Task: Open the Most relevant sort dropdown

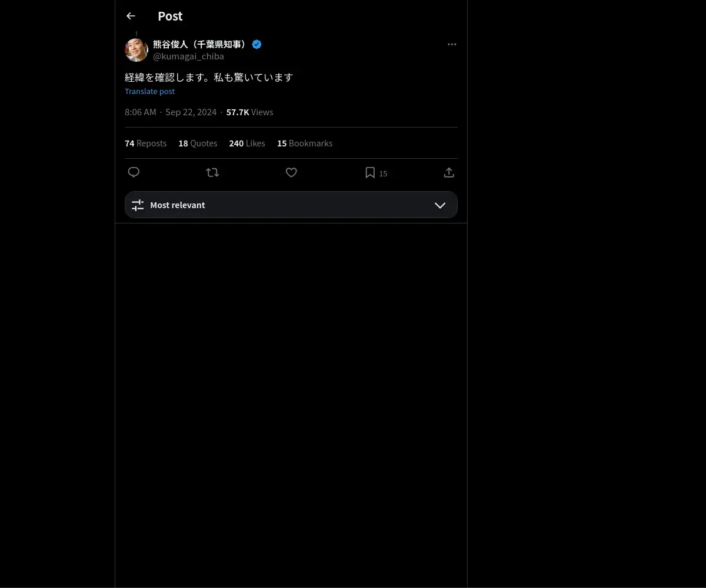Action: point(291,205)
